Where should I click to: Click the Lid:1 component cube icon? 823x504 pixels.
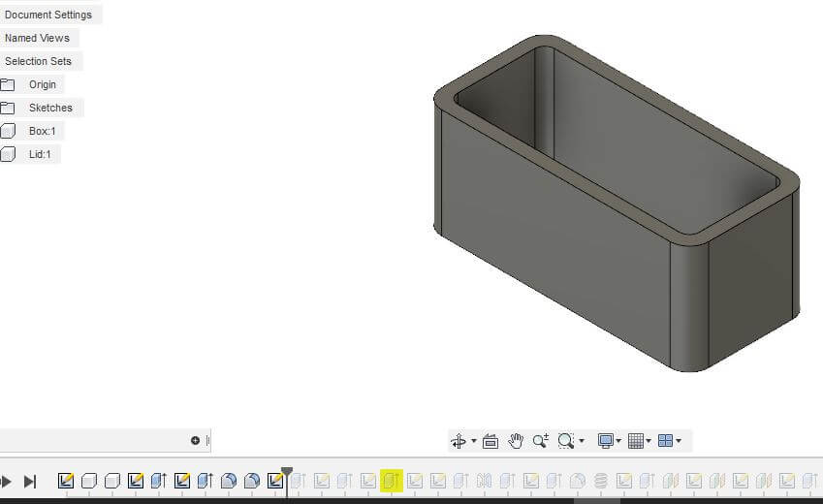pyautogui.click(x=8, y=154)
